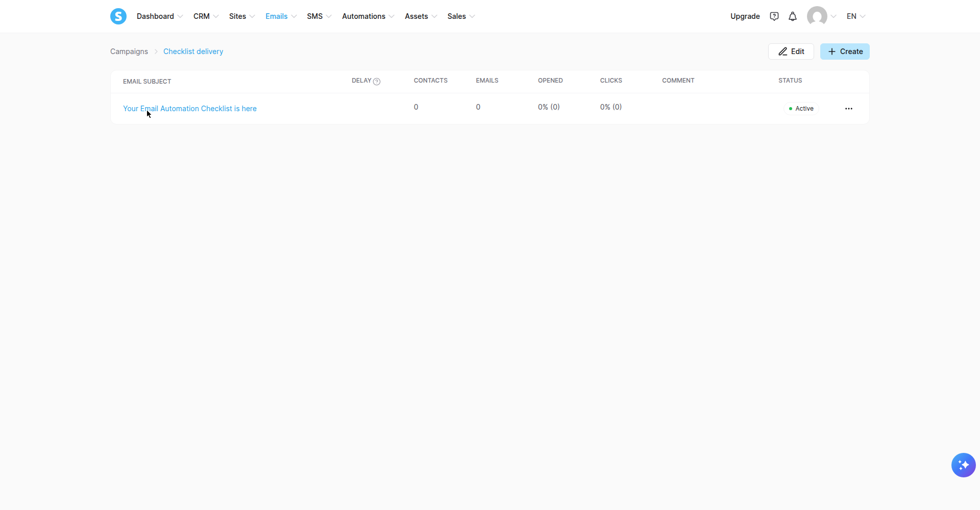Open the AI assistant sparkle button
This screenshot has height=510, width=980.
pos(963,465)
